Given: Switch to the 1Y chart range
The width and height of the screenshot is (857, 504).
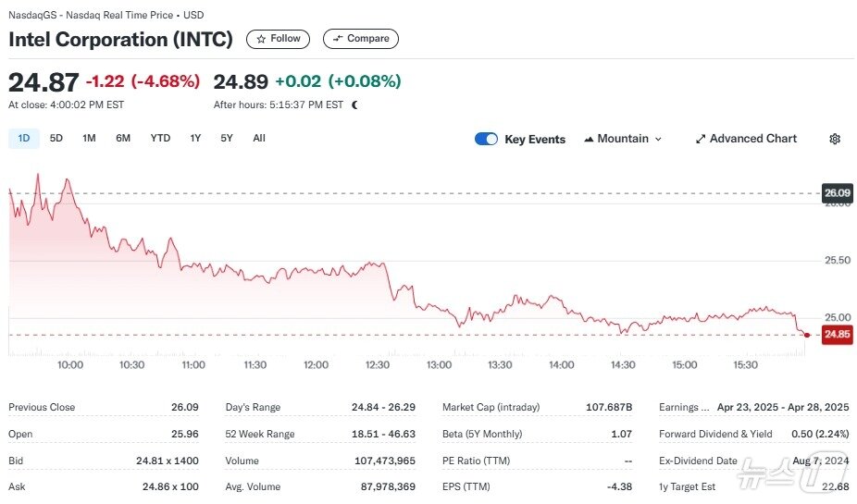Looking at the screenshot, I should point(195,138).
